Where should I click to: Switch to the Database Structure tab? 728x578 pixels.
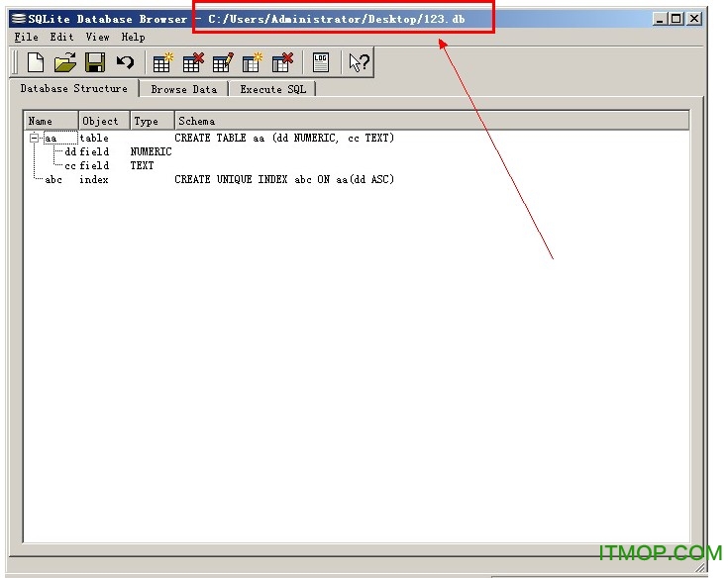pyautogui.click(x=74, y=88)
